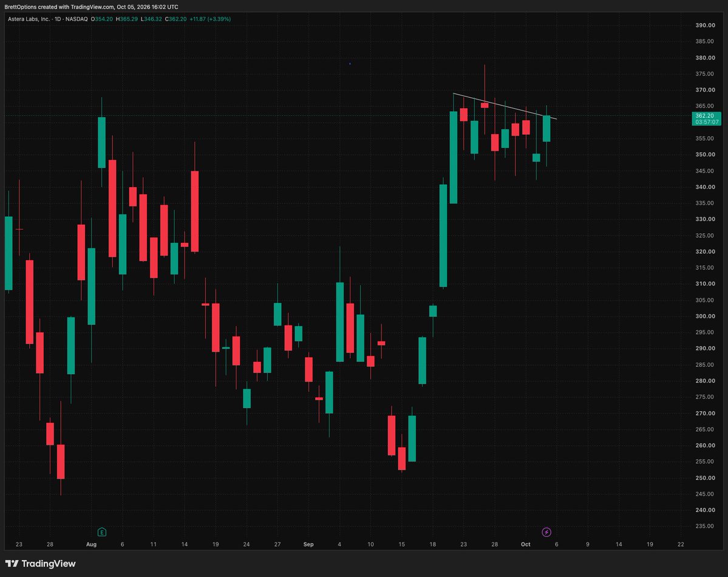The width and height of the screenshot is (728, 577).
Task: Click the 390.00 price axis label
Action: pos(705,26)
